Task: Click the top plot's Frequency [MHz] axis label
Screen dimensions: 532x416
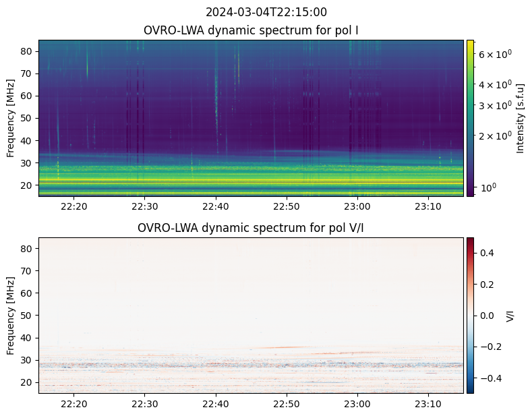Action: [11, 118]
